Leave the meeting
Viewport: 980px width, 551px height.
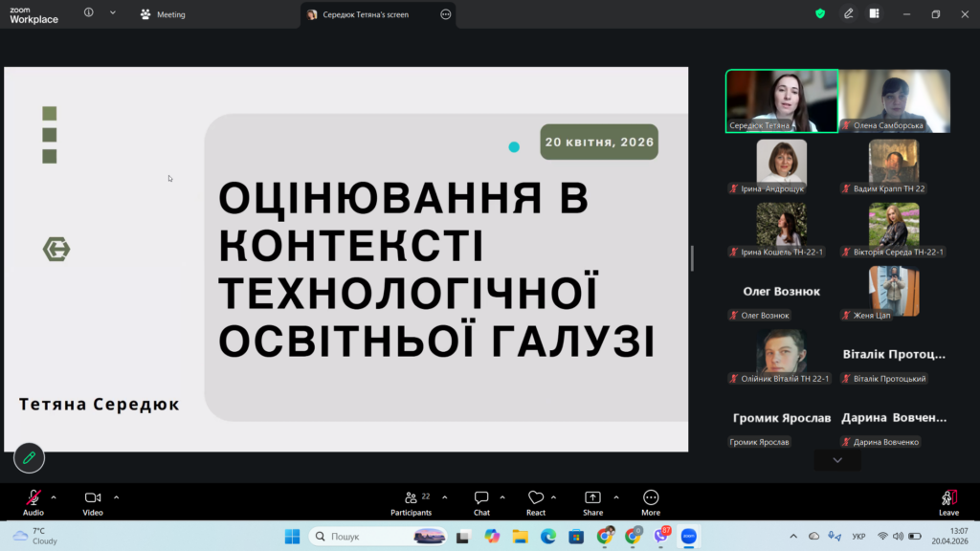click(x=948, y=501)
